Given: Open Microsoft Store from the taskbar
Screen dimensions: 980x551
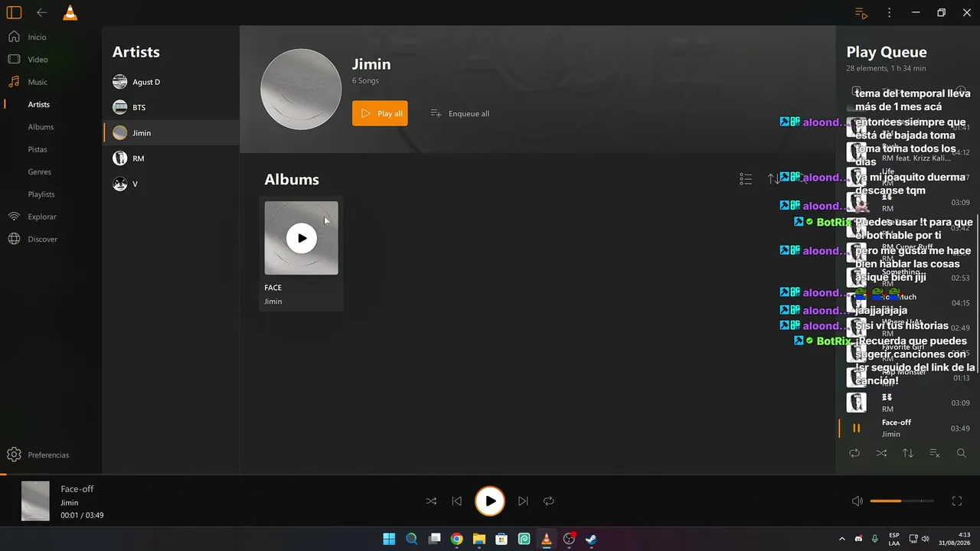Looking at the screenshot, I should (501, 539).
